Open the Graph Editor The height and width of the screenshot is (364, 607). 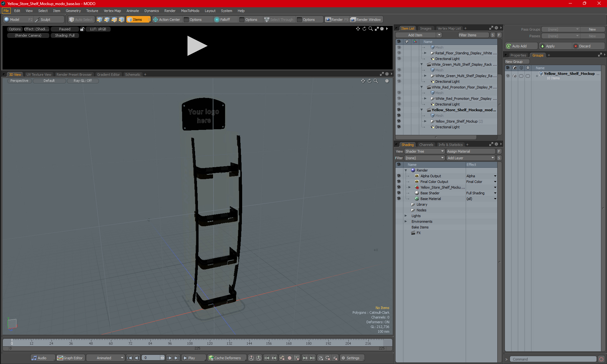click(70, 358)
